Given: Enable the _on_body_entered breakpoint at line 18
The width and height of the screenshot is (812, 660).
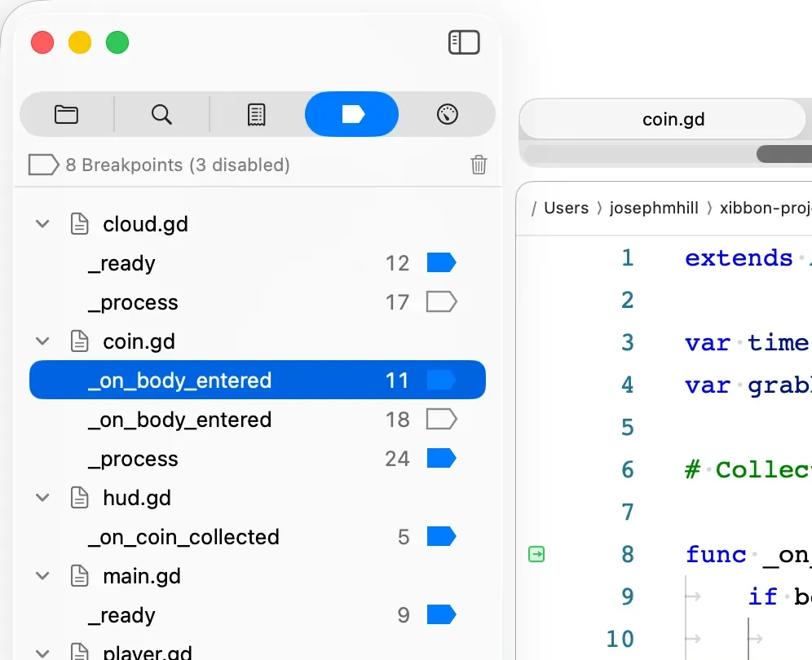Looking at the screenshot, I should (441, 420).
